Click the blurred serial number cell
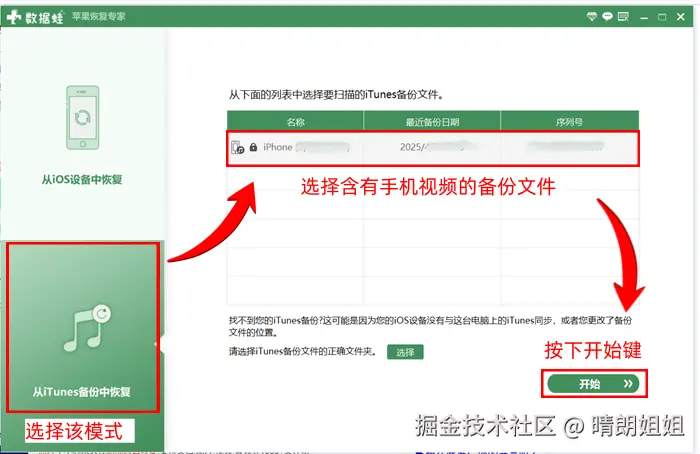The image size is (700, 454). click(x=569, y=147)
